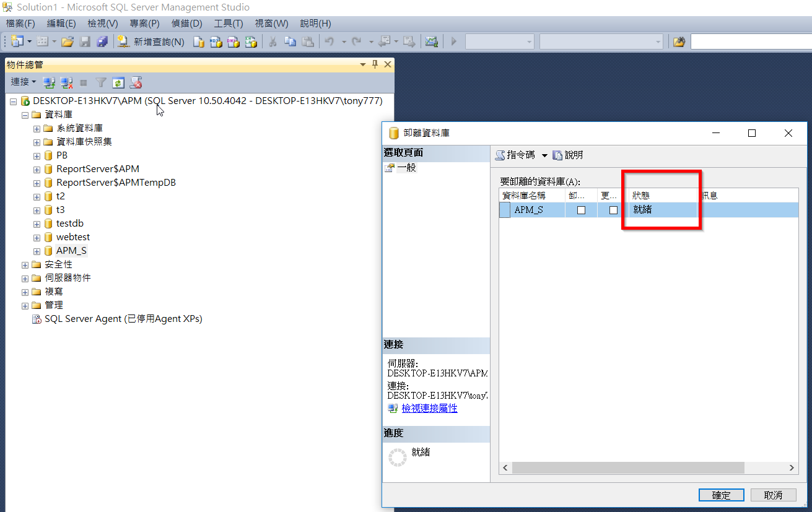Click the 指令碼 script icon in dialog

click(x=500, y=155)
